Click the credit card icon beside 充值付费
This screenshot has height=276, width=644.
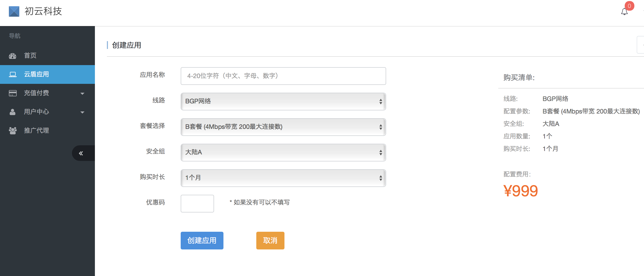point(13,93)
